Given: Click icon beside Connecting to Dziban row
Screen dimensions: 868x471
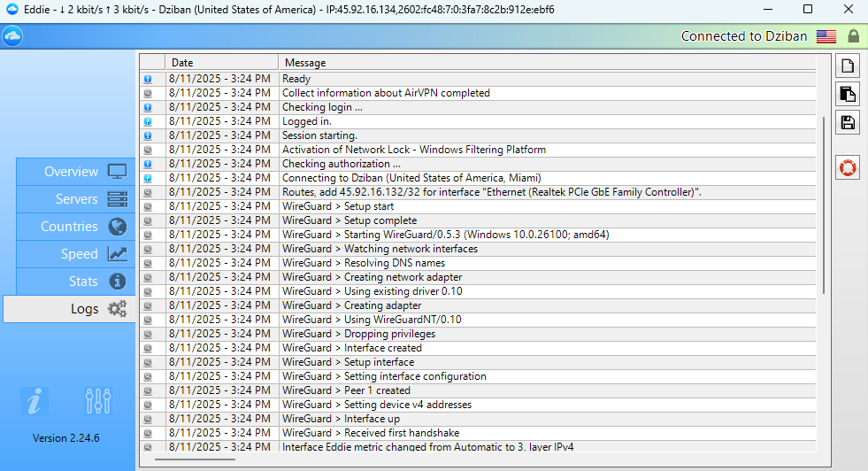Looking at the screenshot, I should (x=148, y=179).
